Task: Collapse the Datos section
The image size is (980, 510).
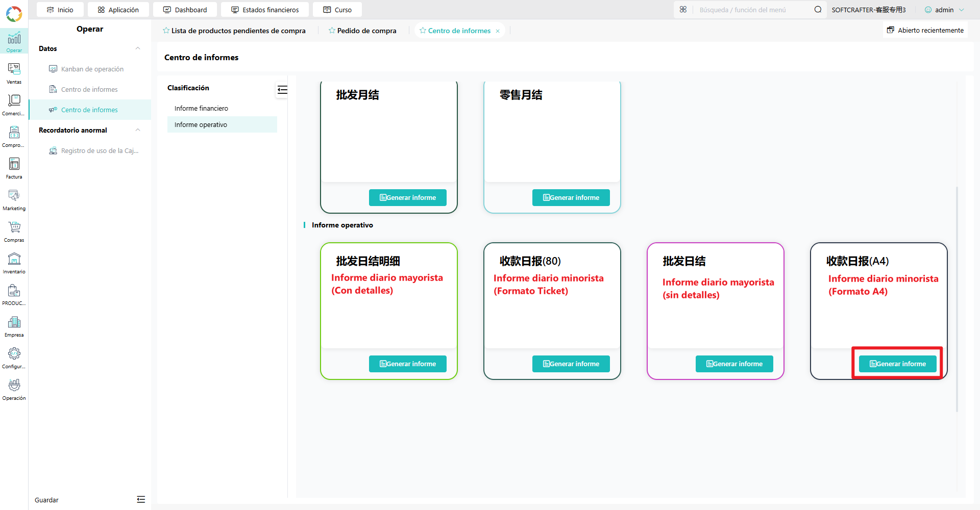Action: [138, 48]
